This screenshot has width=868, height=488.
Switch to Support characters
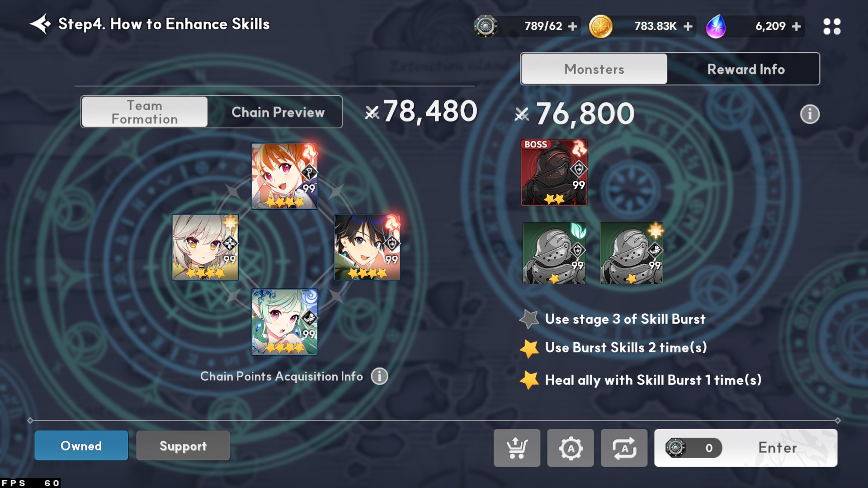183,446
